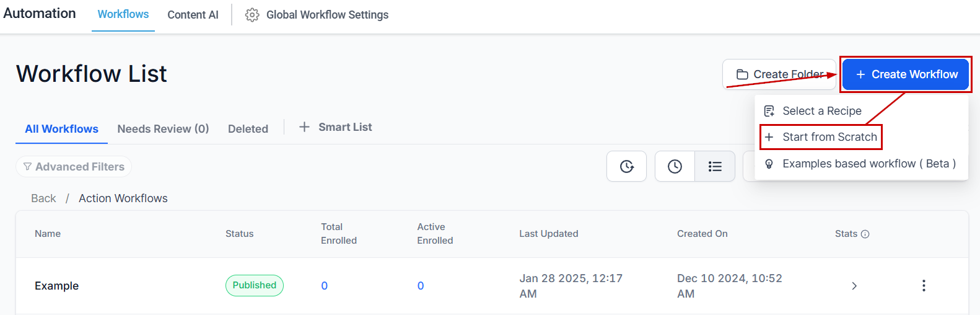Screen dimensions: 980x315
Task: Click the Advanced Filters funnel icon
Action: click(x=27, y=166)
